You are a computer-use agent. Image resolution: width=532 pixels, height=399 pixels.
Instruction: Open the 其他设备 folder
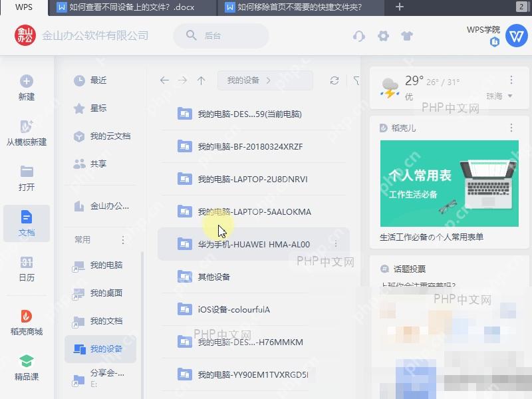click(254, 277)
